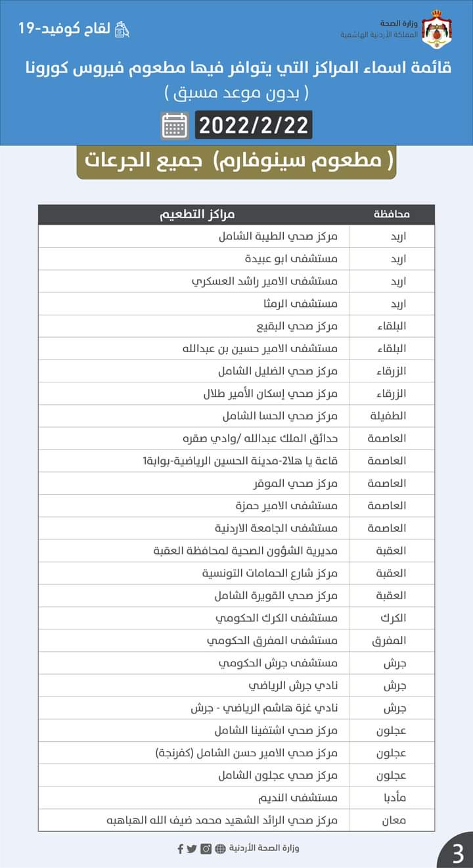Click the globe website icon

pyautogui.click(x=220, y=848)
